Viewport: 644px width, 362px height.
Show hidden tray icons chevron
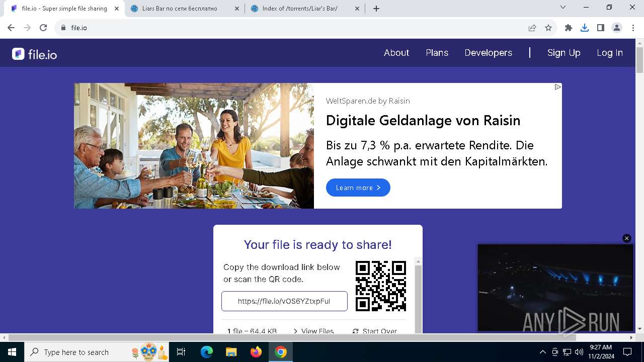pos(542,352)
